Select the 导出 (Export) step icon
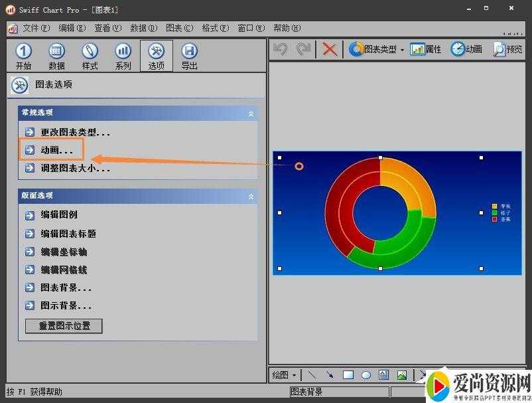This screenshot has height=403, width=532. 189,56
